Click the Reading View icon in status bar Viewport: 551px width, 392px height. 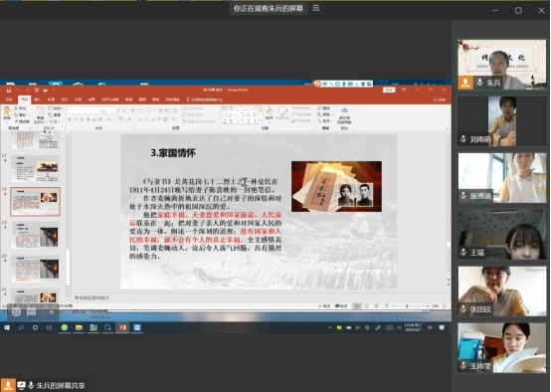click(x=377, y=306)
